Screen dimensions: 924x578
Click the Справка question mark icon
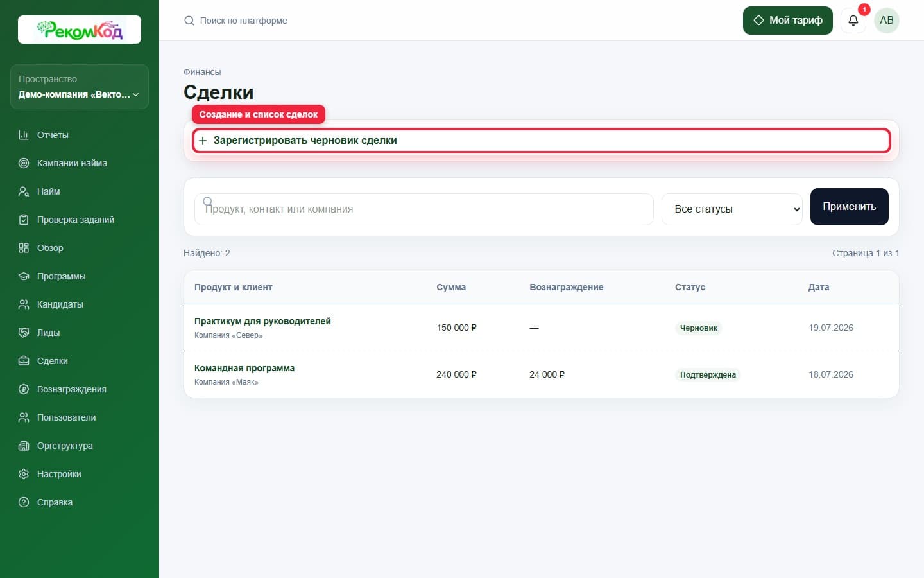coord(24,502)
